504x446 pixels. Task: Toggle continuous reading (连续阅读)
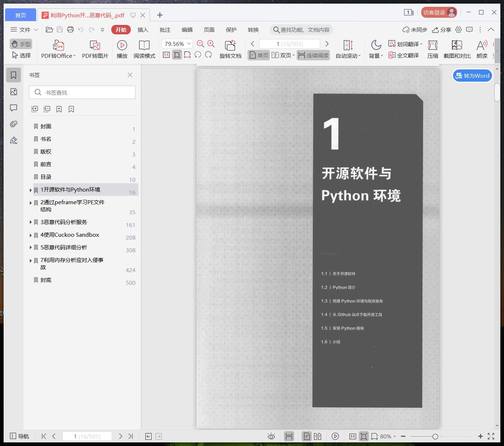tap(313, 55)
